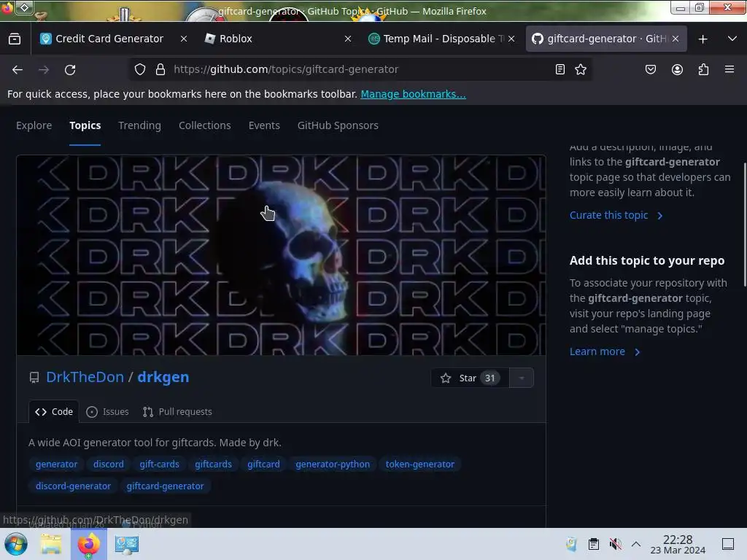747x560 pixels.
Task: Open the GitHub Sponsors section
Action: pos(338,125)
